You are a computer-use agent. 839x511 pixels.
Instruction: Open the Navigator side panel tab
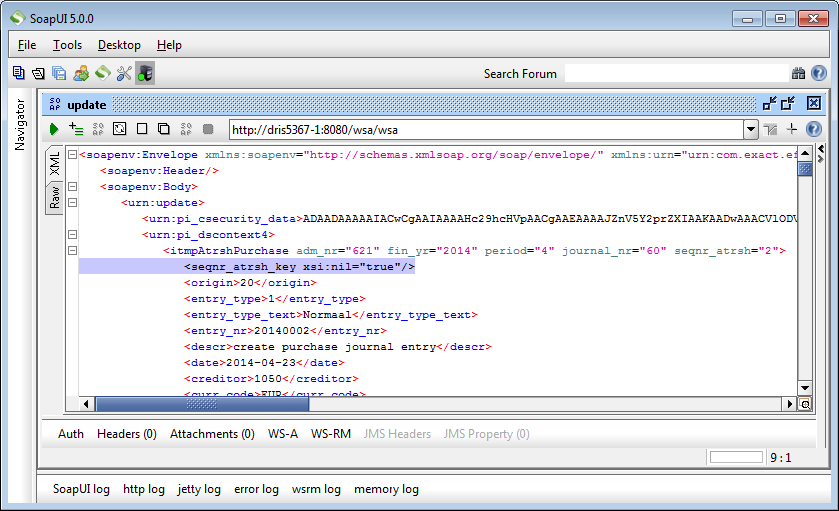coord(20,125)
